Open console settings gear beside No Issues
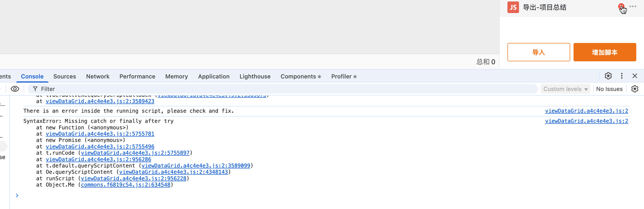Image resolution: width=644 pixels, height=209 pixels. (x=635, y=89)
